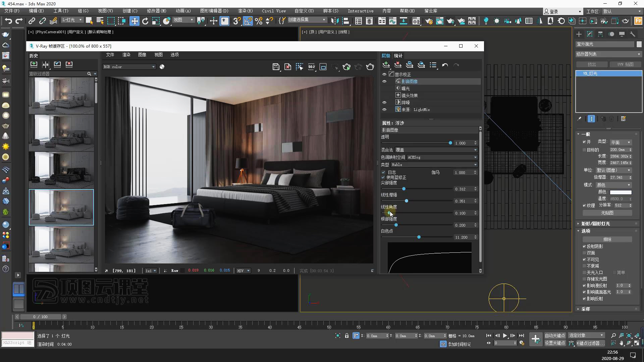This screenshot has height=362, width=644.
Task: Click the 自动关键点 button
Action: click(555, 336)
